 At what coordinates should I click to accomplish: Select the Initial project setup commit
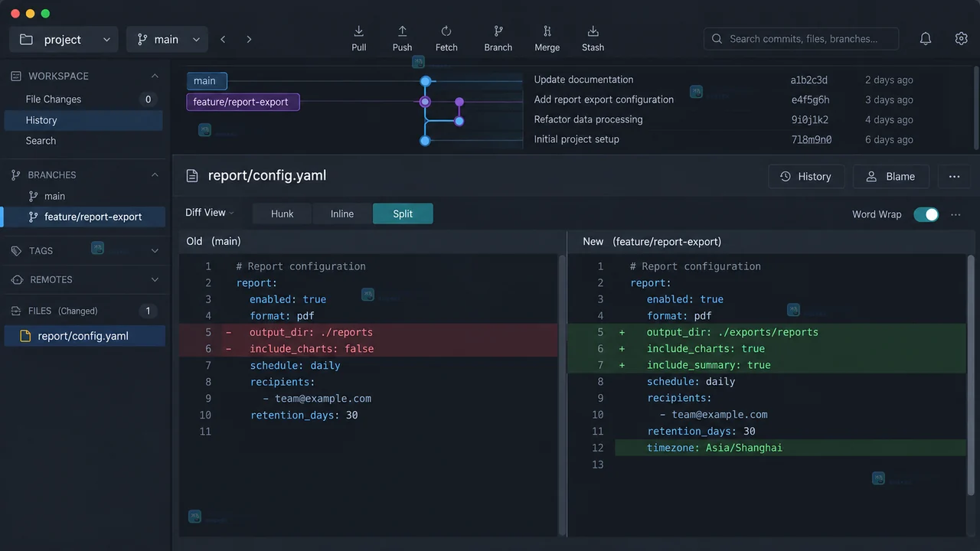(577, 139)
